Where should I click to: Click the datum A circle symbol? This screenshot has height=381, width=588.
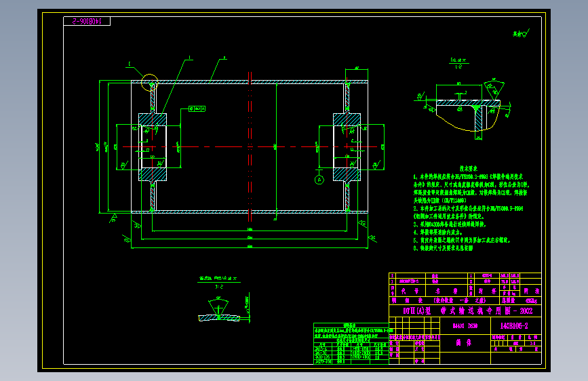(x=319, y=180)
